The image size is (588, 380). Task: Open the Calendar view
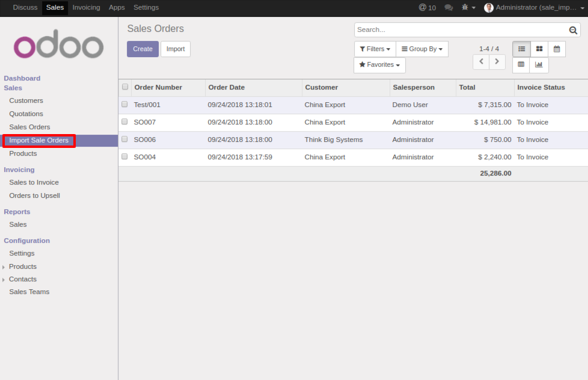point(557,49)
